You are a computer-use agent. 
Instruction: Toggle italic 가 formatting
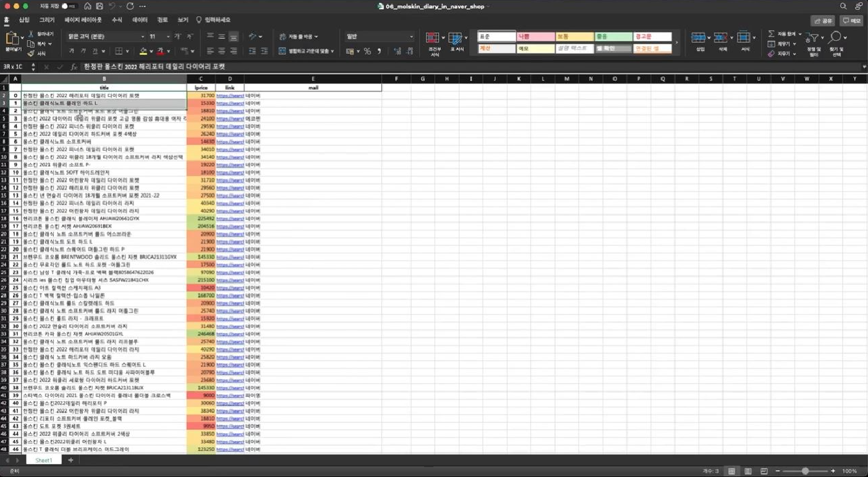(x=83, y=51)
